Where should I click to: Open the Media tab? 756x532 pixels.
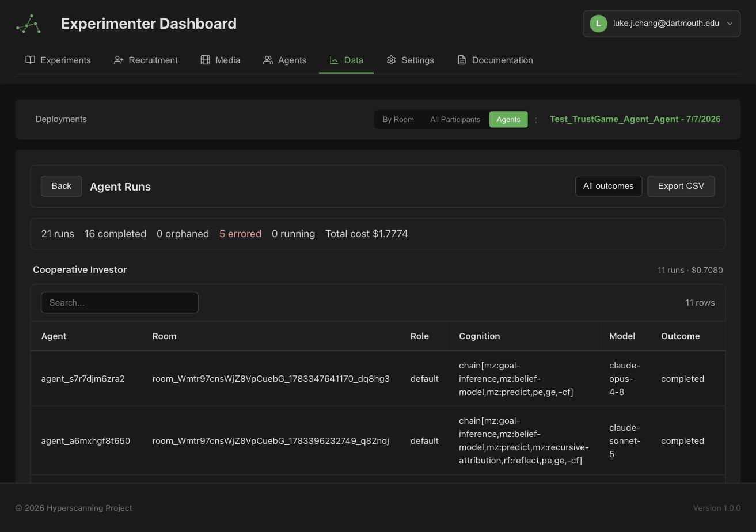[x=221, y=60]
